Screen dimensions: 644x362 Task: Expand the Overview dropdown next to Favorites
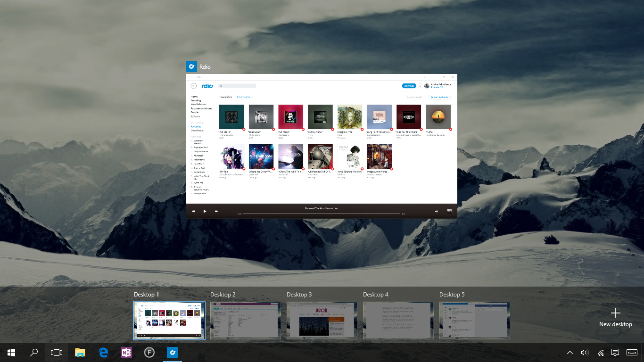pyautogui.click(x=245, y=97)
